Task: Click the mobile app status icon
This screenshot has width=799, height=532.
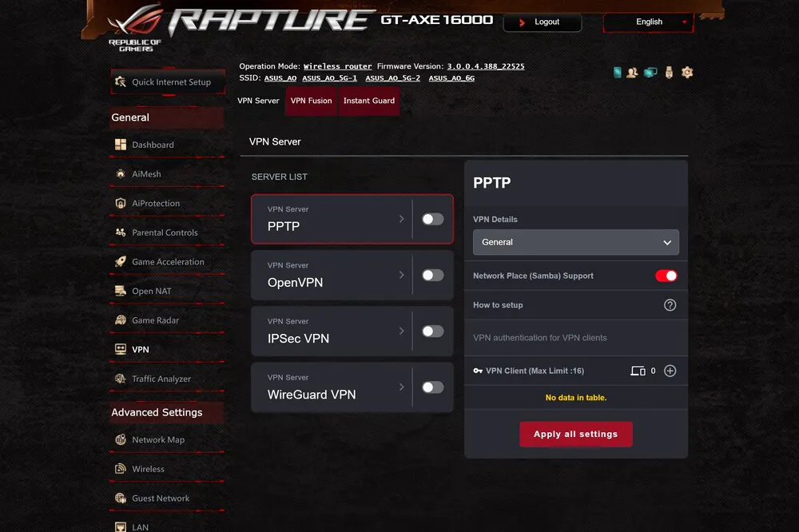Action: click(617, 73)
